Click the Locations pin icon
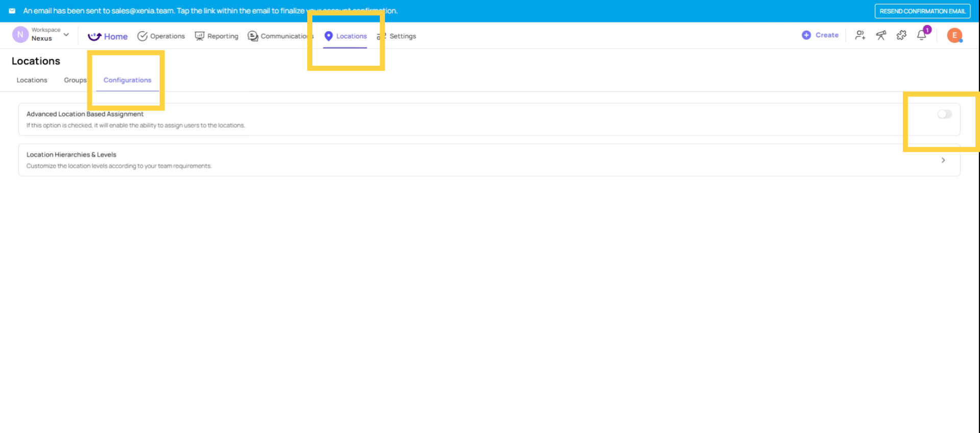The height and width of the screenshot is (433, 980). (x=329, y=36)
